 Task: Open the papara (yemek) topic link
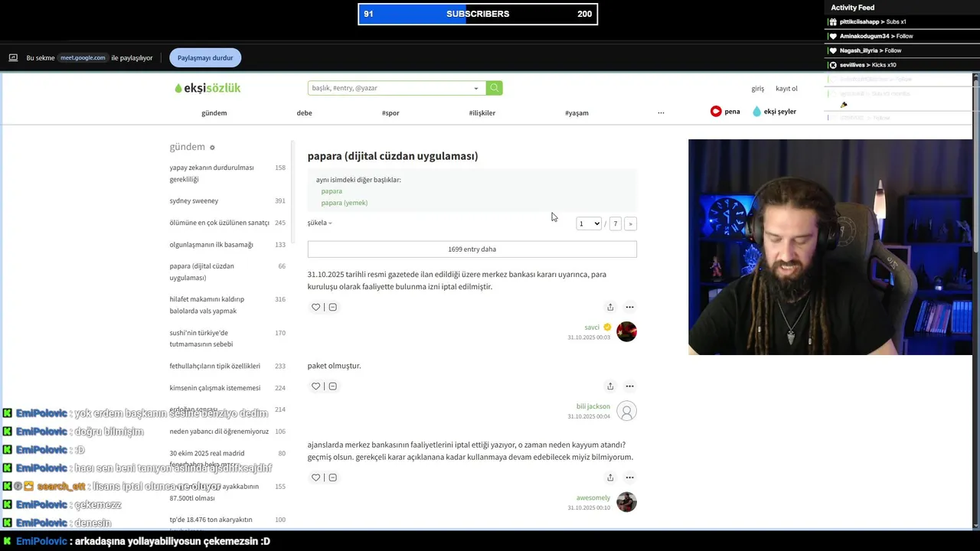[x=345, y=203]
